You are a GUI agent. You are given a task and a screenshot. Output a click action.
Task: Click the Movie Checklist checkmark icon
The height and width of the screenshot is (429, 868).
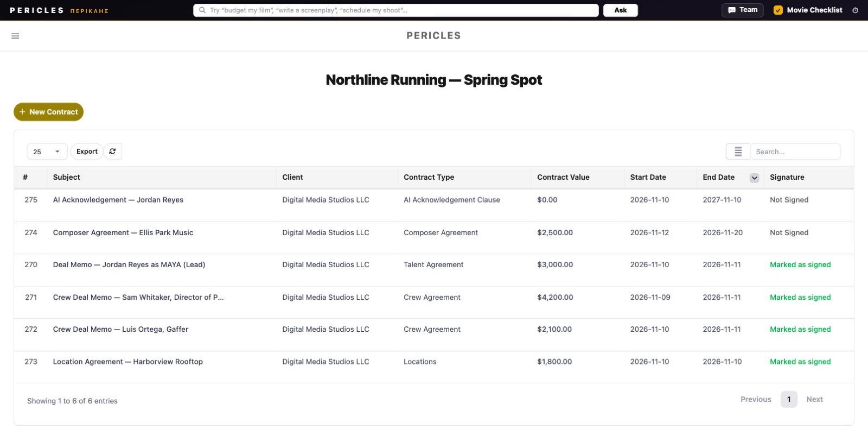(778, 10)
